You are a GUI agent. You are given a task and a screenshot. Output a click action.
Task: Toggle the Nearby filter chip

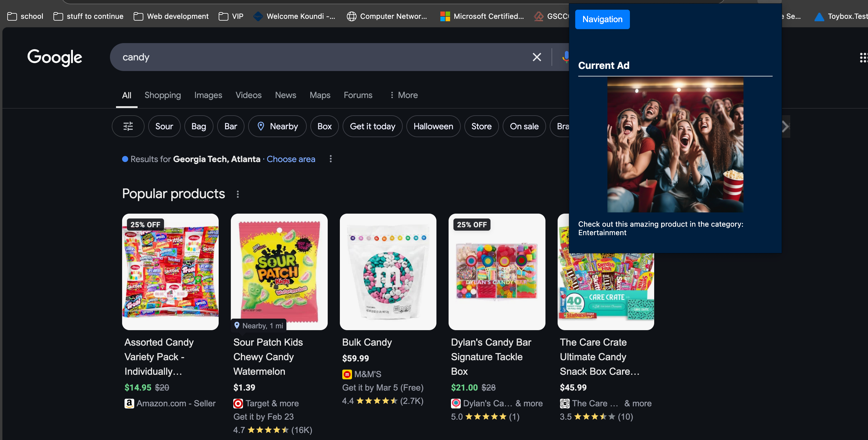point(277,126)
